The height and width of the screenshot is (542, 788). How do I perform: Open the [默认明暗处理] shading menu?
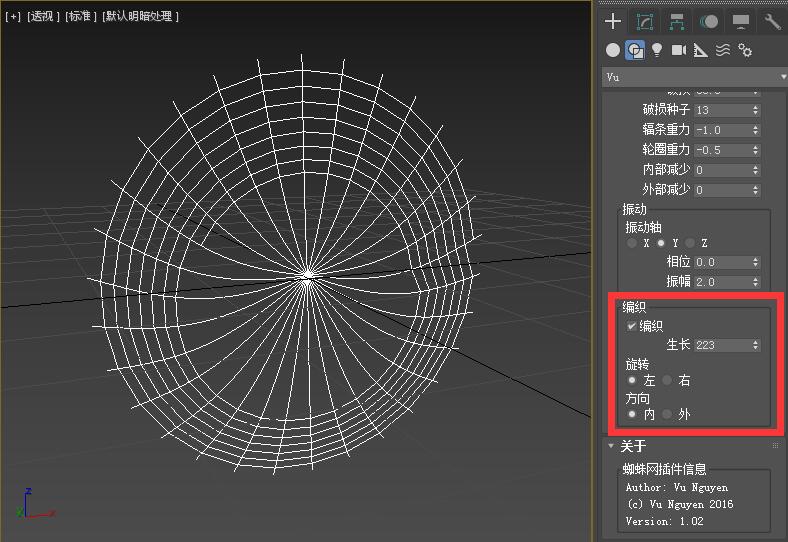click(x=140, y=17)
